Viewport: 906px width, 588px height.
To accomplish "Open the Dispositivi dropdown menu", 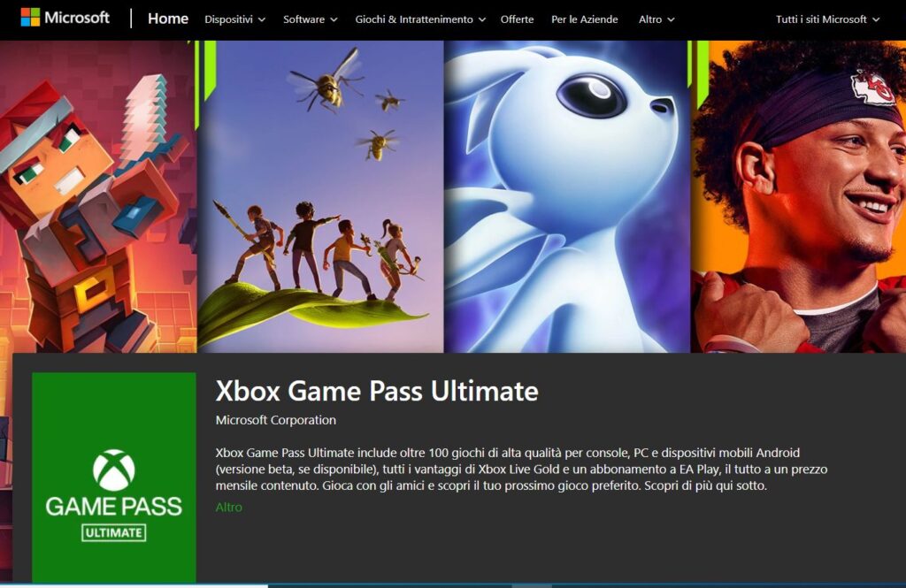I will (234, 19).
